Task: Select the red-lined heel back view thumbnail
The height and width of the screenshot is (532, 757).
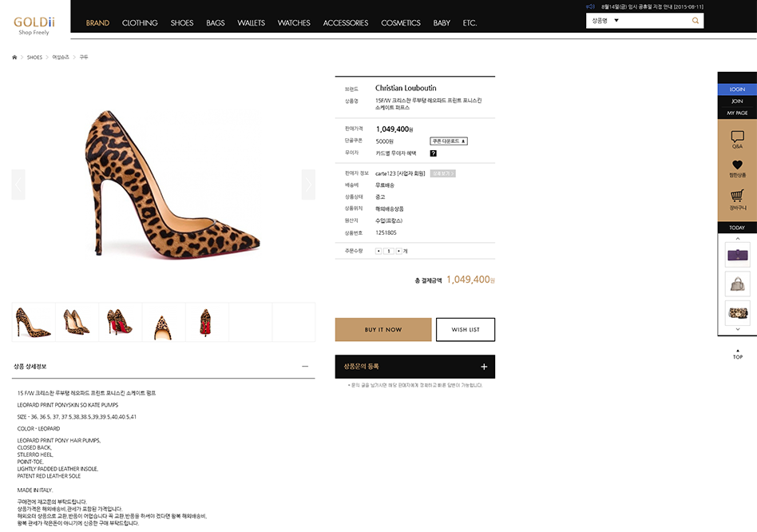Action: (x=206, y=322)
